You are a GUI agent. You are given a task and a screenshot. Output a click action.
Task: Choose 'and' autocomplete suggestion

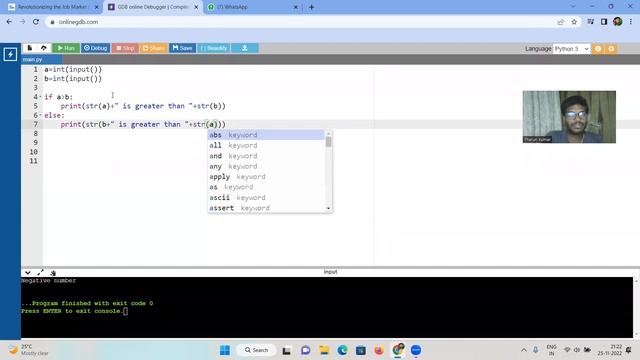pyautogui.click(x=266, y=156)
